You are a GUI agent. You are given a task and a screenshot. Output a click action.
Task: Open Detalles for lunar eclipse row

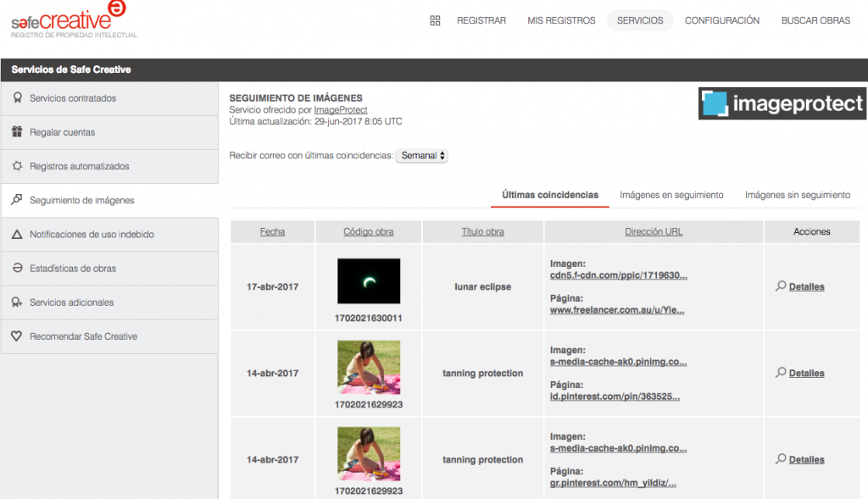[806, 287]
